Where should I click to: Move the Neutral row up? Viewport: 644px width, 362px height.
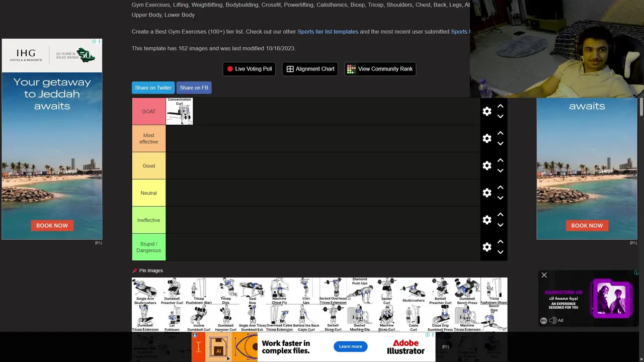coord(500,188)
